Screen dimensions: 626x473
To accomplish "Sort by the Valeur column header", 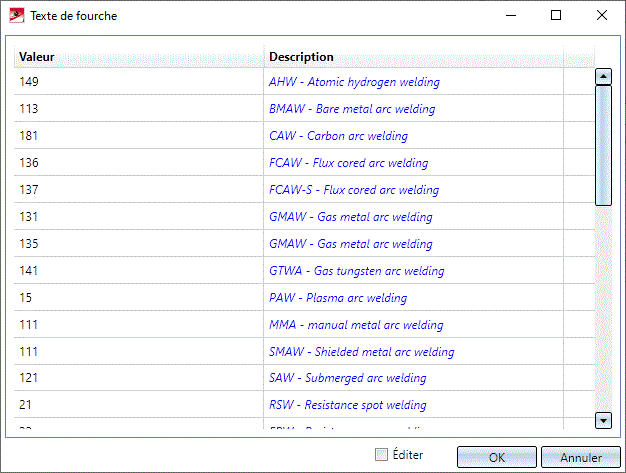I will 139,57.
